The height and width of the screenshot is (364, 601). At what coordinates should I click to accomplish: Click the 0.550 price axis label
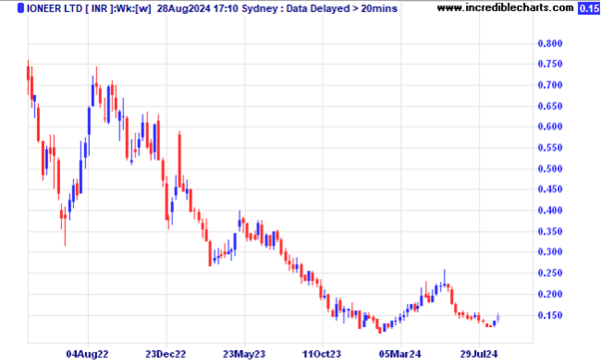550,148
